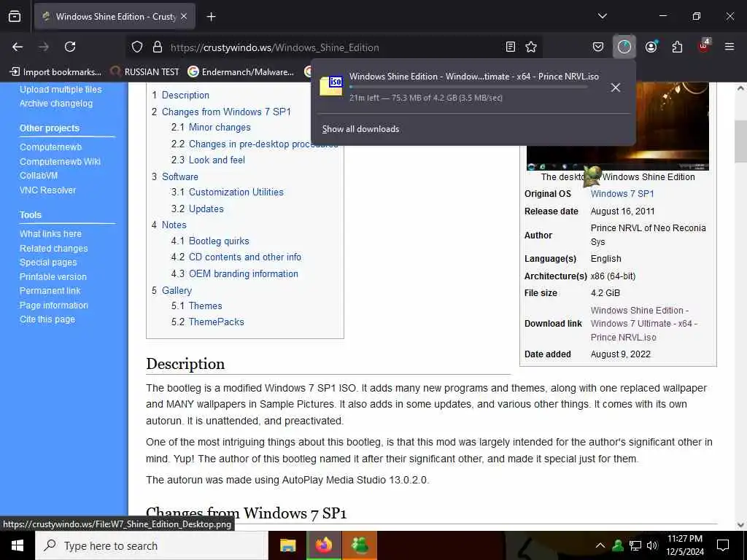Click Import bookmarks bookmark item
The image size is (747, 560).
tap(55, 72)
